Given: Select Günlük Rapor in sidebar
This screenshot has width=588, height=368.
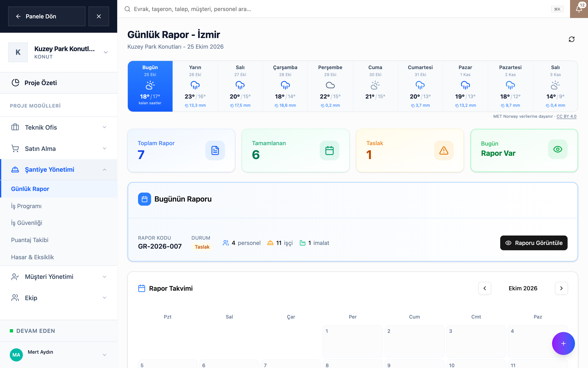Looking at the screenshot, I should tap(59, 189).
